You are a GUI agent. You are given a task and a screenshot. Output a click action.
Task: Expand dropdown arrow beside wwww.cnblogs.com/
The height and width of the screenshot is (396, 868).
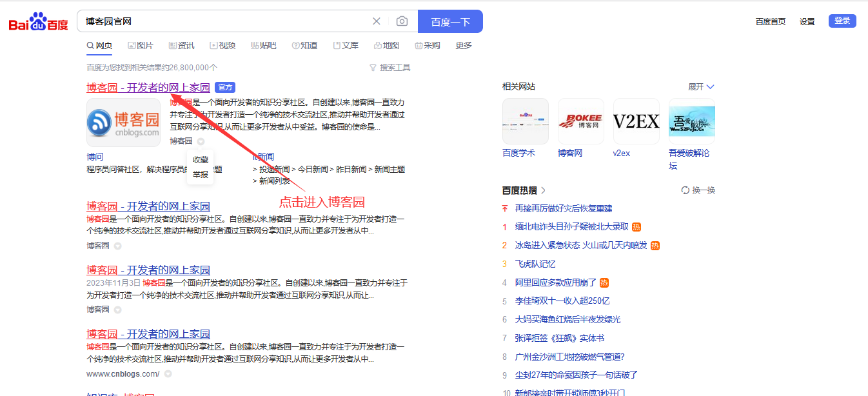[x=168, y=374]
